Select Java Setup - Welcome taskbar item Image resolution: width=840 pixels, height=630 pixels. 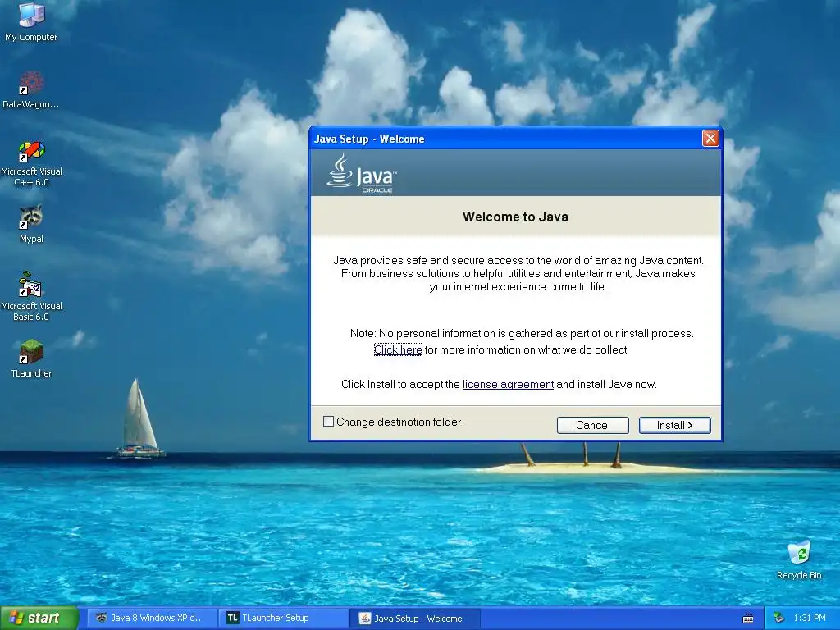click(x=414, y=619)
